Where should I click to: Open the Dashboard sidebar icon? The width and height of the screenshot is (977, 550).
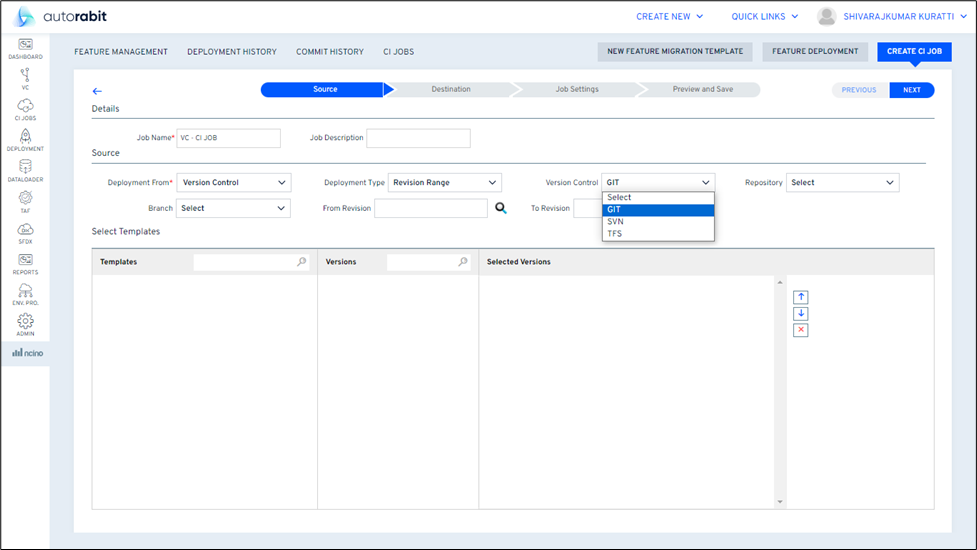(25, 47)
